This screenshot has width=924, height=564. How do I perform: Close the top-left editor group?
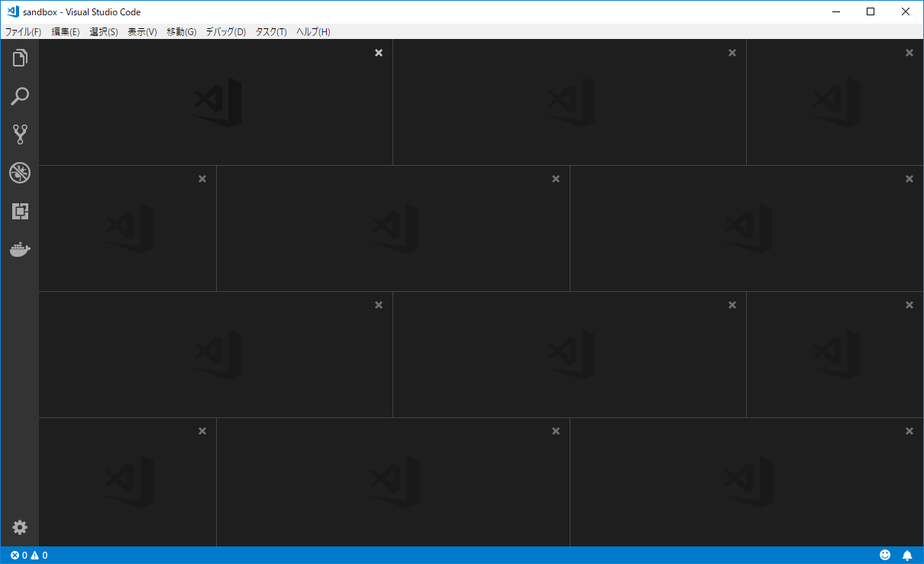(x=379, y=53)
